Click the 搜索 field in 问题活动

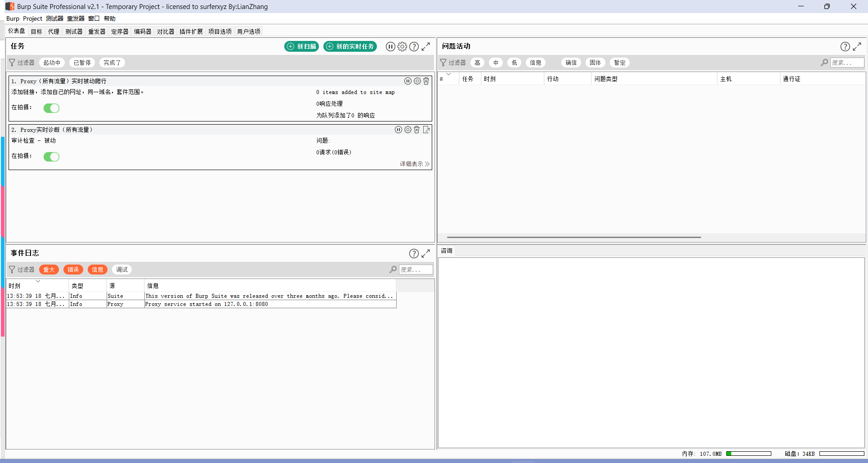pos(847,63)
